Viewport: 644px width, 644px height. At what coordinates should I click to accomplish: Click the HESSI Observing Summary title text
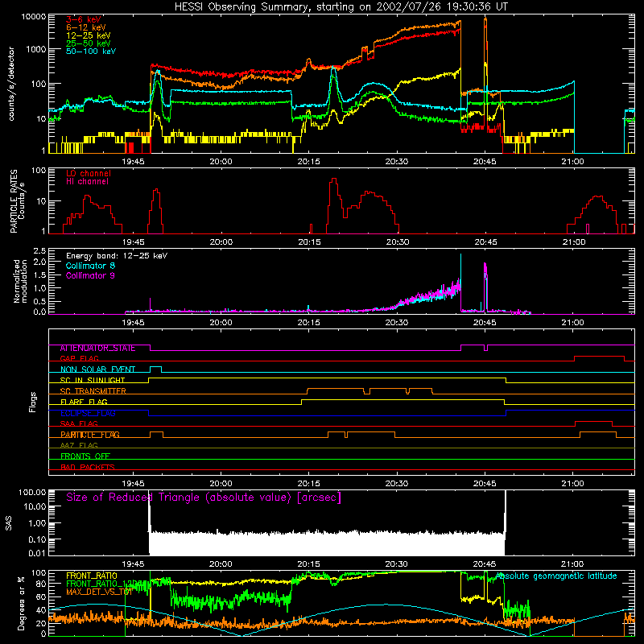pyautogui.click(x=341, y=7)
